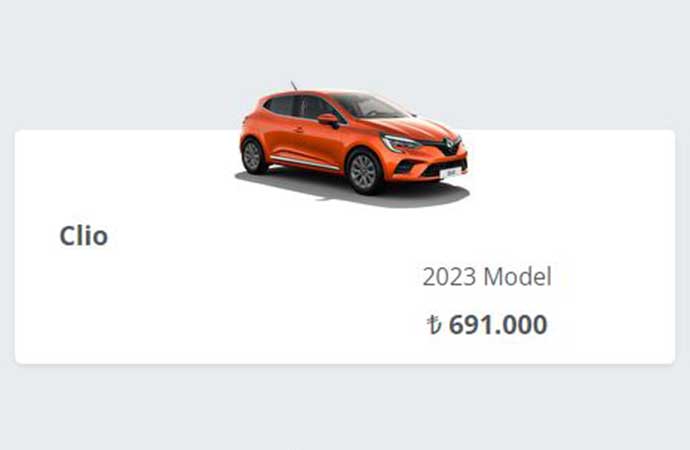Click the car's side mirror
This screenshot has height=450, width=690.
pos(329,119)
